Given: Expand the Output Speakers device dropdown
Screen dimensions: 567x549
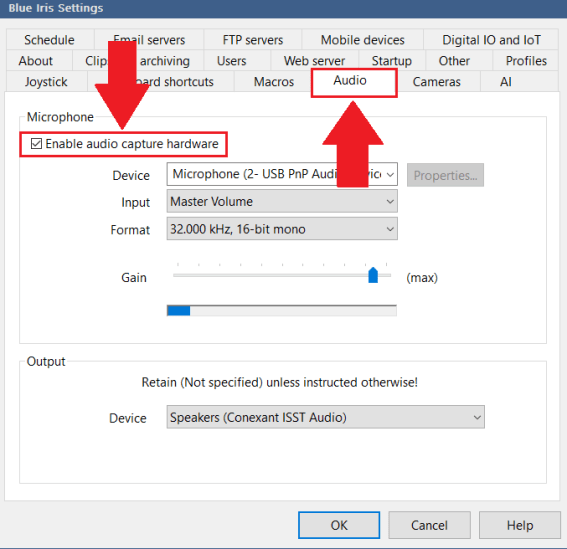Looking at the screenshot, I should tap(325, 417).
